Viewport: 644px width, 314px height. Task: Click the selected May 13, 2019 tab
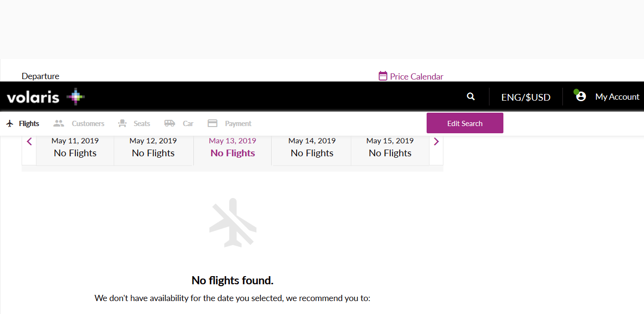click(232, 148)
